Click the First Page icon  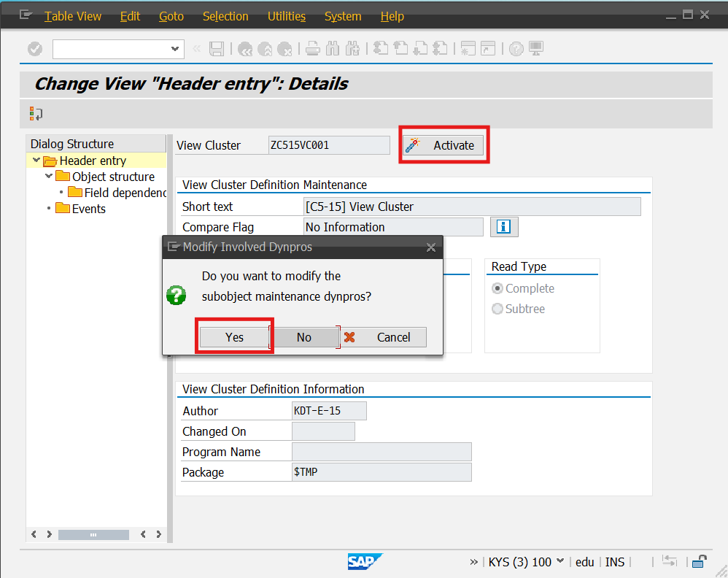381,49
